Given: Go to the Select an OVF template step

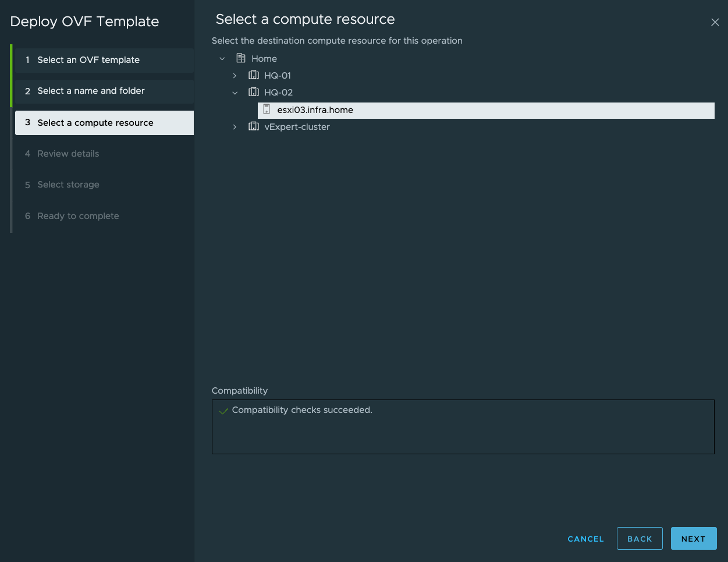Looking at the screenshot, I should click(x=88, y=60).
